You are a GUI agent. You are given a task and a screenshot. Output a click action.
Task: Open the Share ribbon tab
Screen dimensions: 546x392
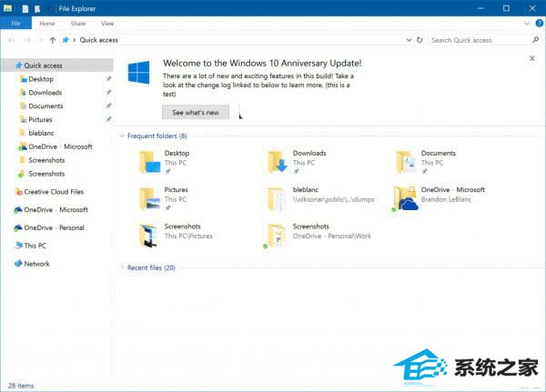pyautogui.click(x=78, y=24)
